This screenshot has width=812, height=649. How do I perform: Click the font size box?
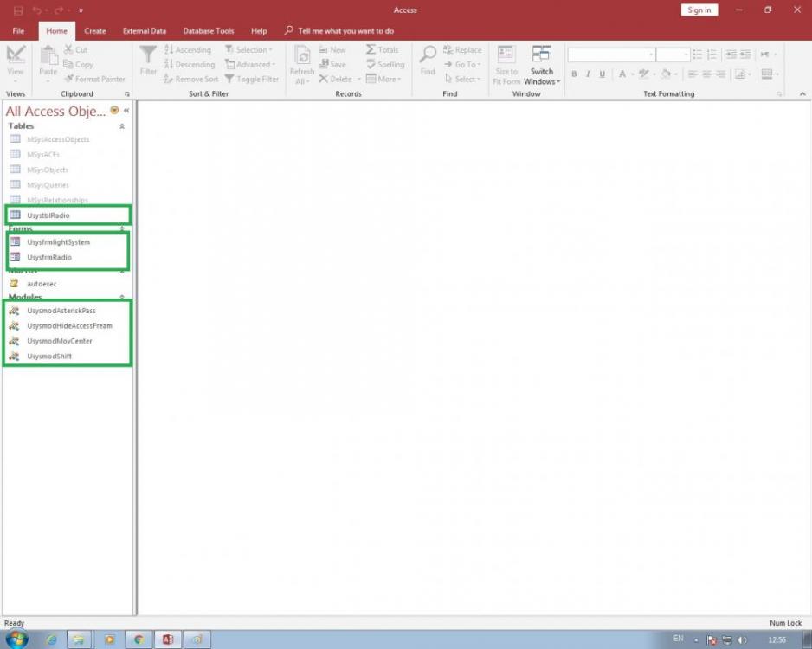coord(673,55)
